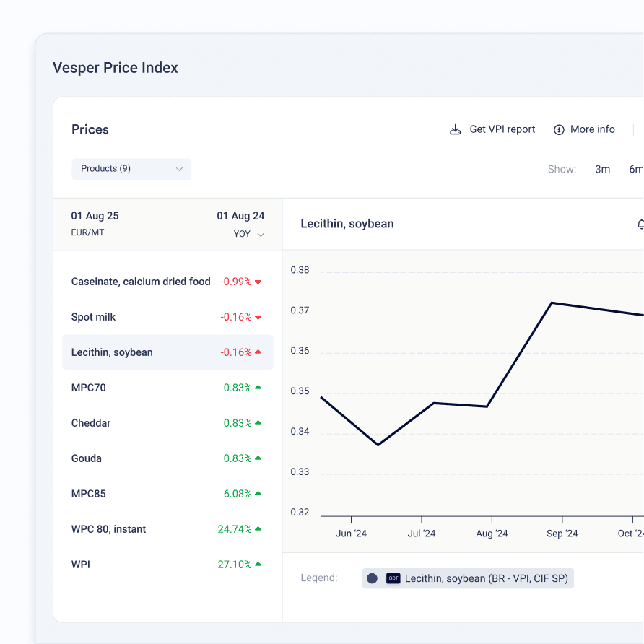This screenshot has width=644, height=644.
Task: Select the Spot milk product
Action: 167,317
